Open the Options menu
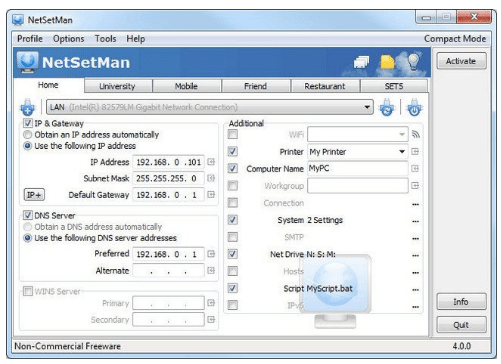The width and height of the screenshot is (501, 364). coord(69,39)
